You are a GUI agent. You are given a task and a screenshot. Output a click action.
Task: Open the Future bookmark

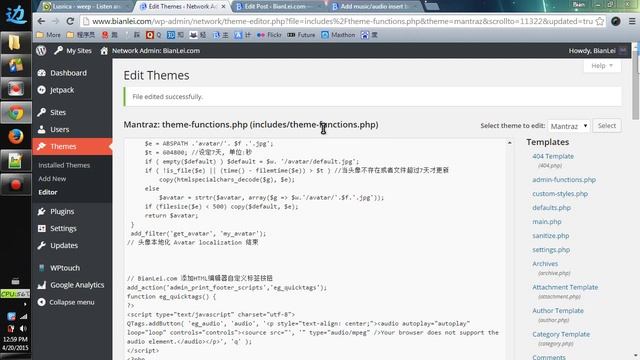301,35
